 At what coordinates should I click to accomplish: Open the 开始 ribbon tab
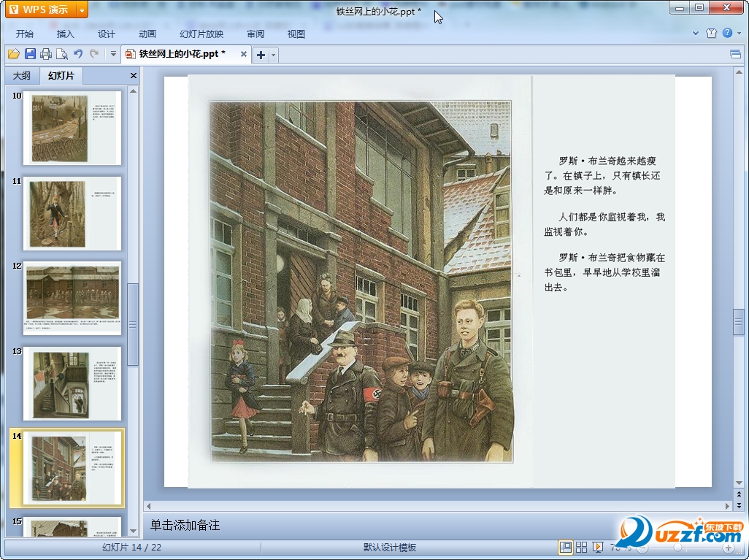tap(25, 34)
